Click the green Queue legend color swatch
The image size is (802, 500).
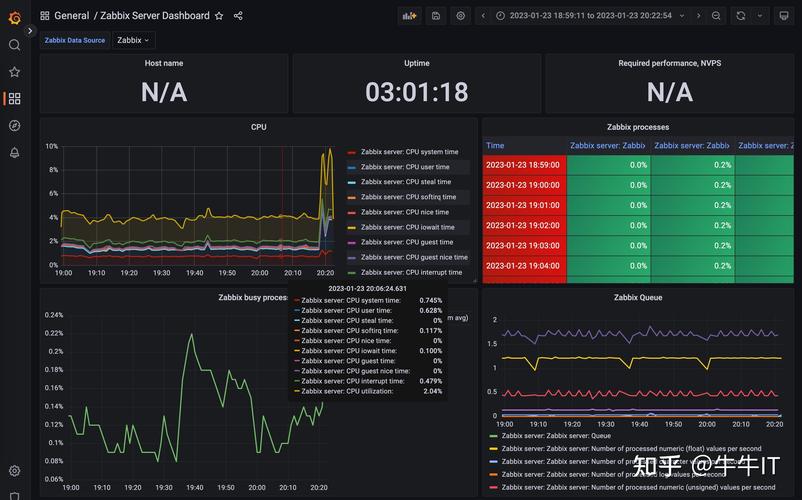(494, 436)
